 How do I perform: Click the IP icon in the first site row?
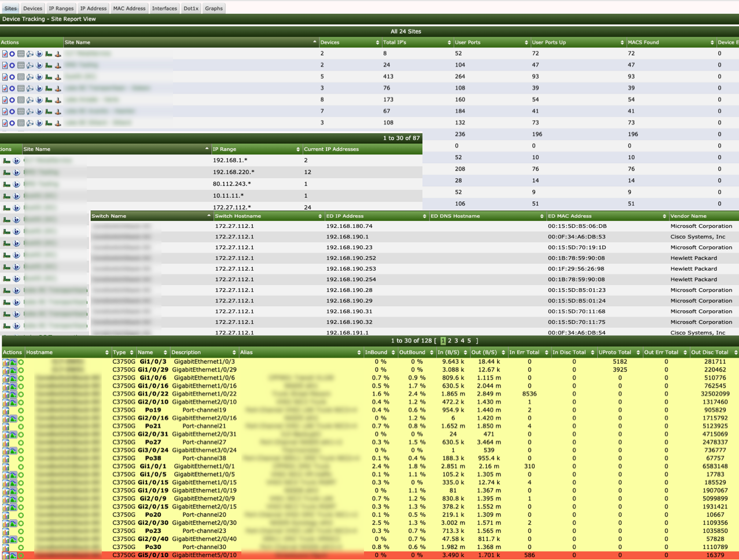(39, 54)
